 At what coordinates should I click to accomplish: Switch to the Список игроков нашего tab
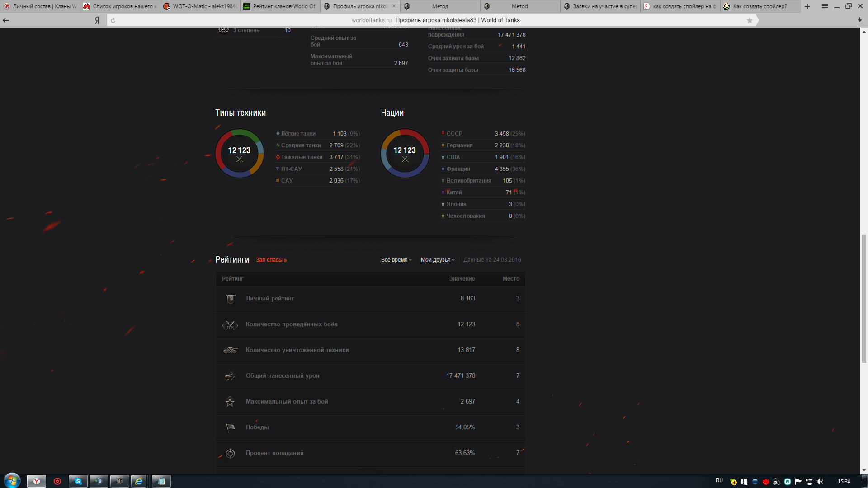(x=120, y=6)
